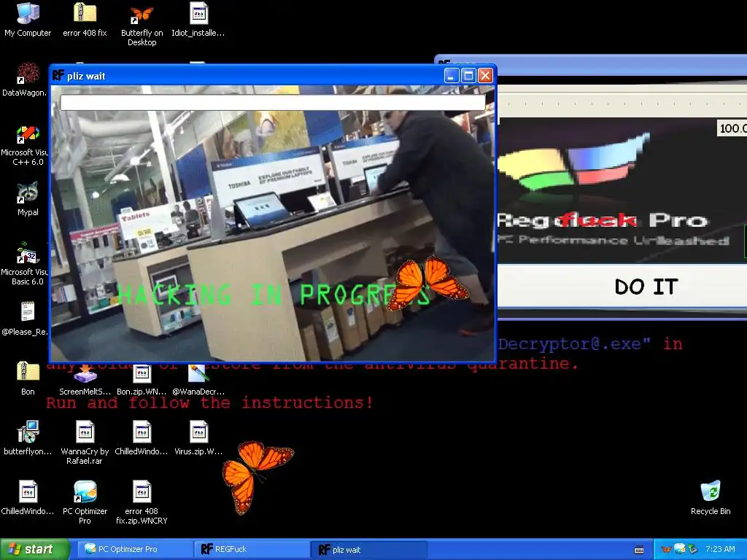Close the pliz wait window
The width and height of the screenshot is (747, 560).
(485, 75)
